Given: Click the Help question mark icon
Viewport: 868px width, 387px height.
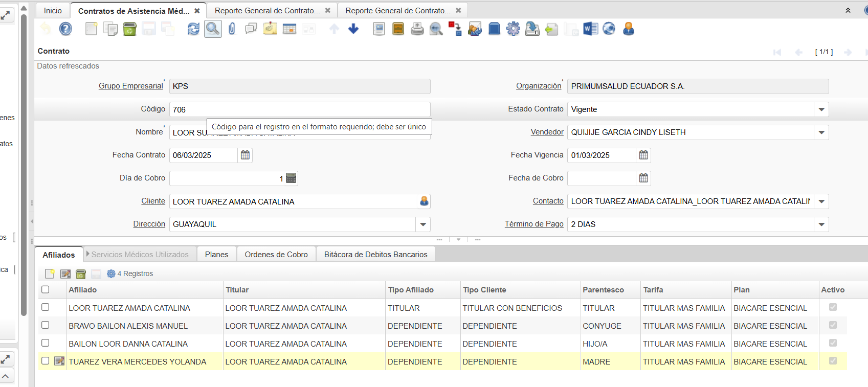Looking at the screenshot, I should tap(65, 29).
